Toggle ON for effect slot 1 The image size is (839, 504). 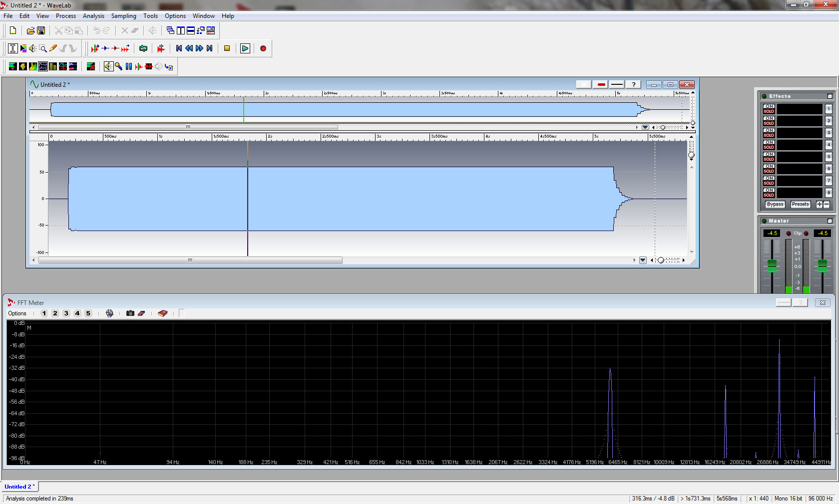769,106
